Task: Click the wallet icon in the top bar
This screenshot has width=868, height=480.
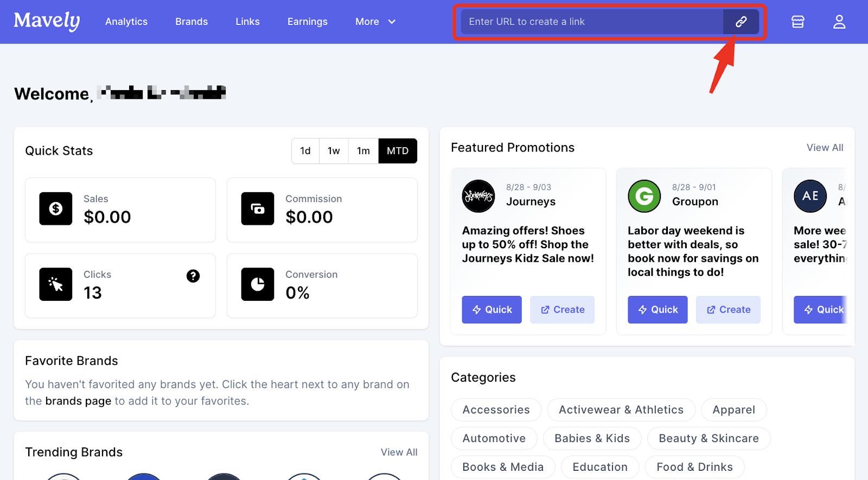Action: 797,22
